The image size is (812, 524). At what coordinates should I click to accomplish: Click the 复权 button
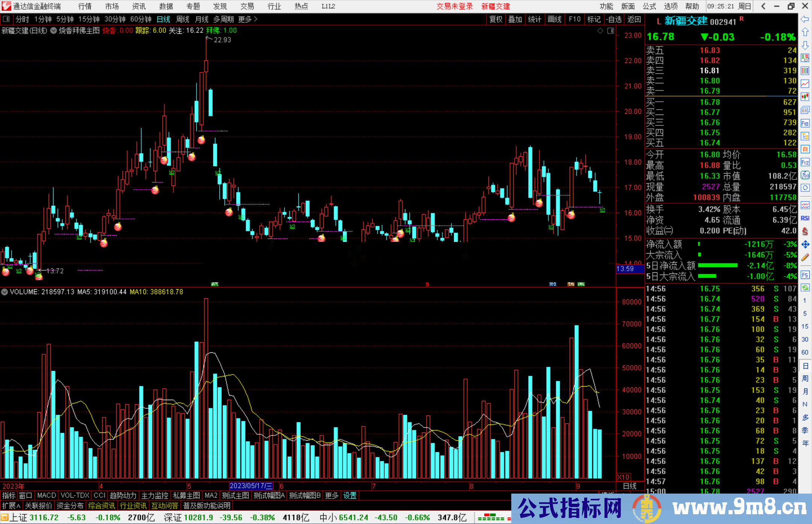[496, 19]
